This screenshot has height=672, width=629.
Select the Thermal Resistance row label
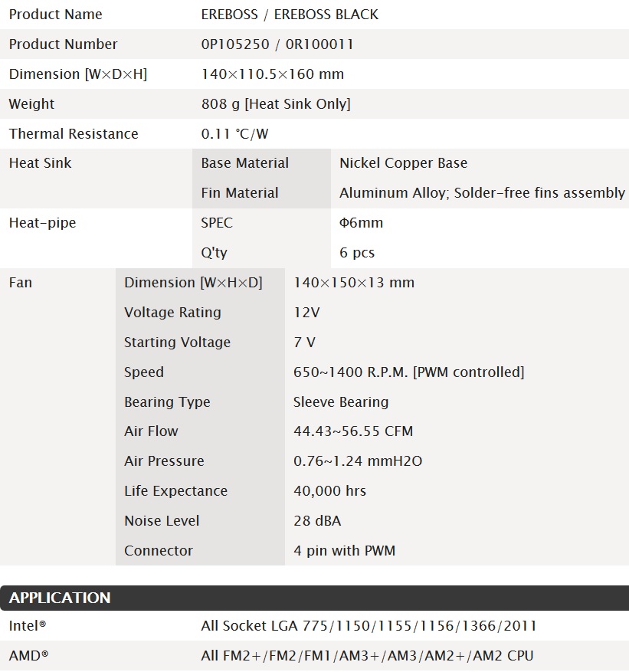coord(74,134)
